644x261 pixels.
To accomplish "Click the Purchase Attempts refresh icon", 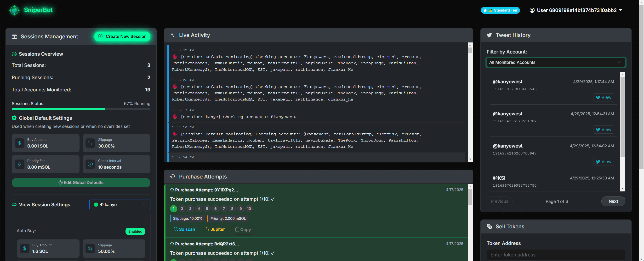I will pyautogui.click(x=172, y=177).
